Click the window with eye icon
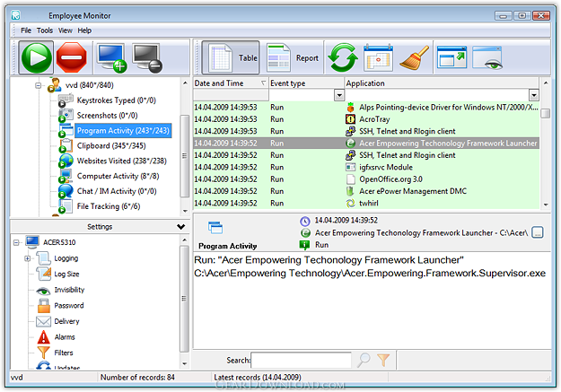Image resolution: width=561 pixels, height=392 pixels. [x=487, y=57]
